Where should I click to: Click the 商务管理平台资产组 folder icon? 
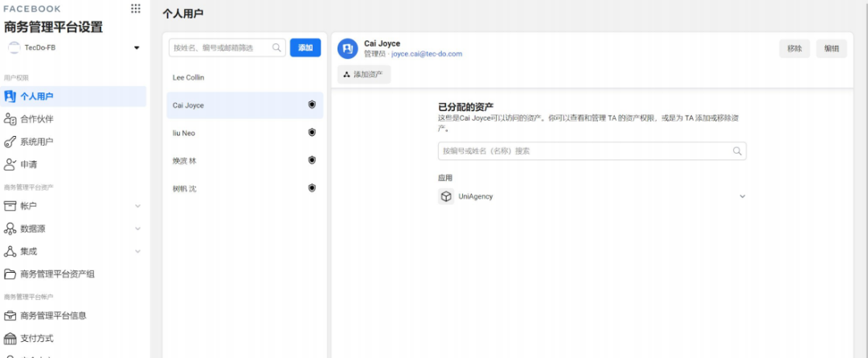[x=10, y=274]
